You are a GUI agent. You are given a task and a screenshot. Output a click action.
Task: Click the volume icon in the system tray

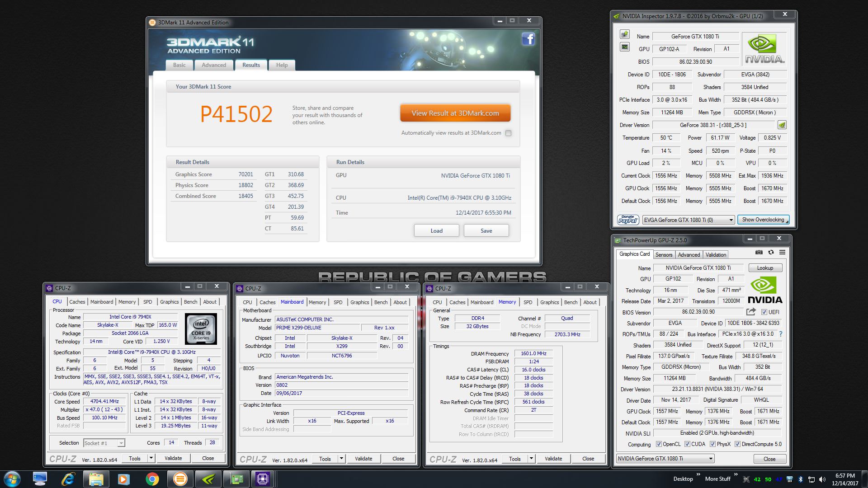[x=822, y=479]
